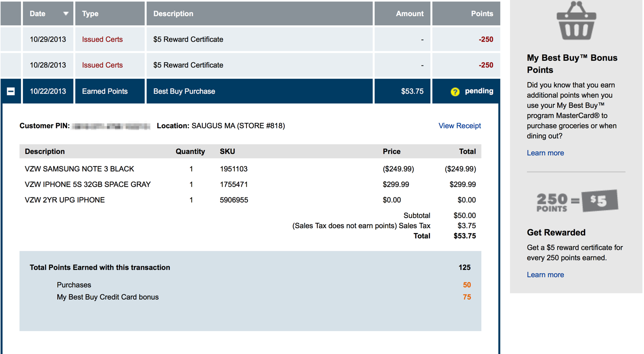Click the SKU header in item table

tap(227, 152)
